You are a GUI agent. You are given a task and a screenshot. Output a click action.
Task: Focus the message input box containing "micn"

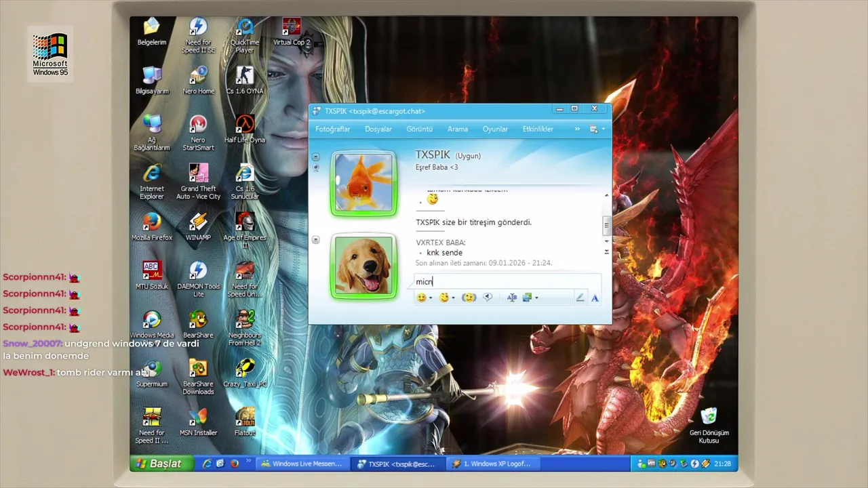pyautogui.click(x=507, y=282)
